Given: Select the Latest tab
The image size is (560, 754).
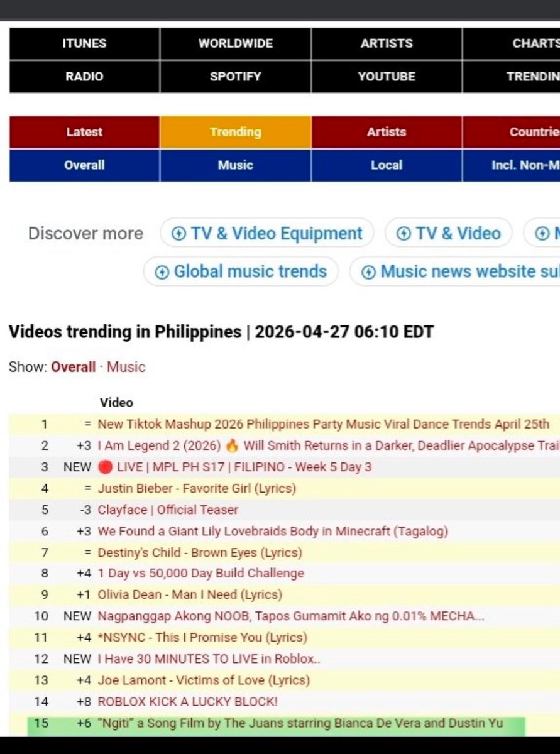Looking at the screenshot, I should 85,132.
